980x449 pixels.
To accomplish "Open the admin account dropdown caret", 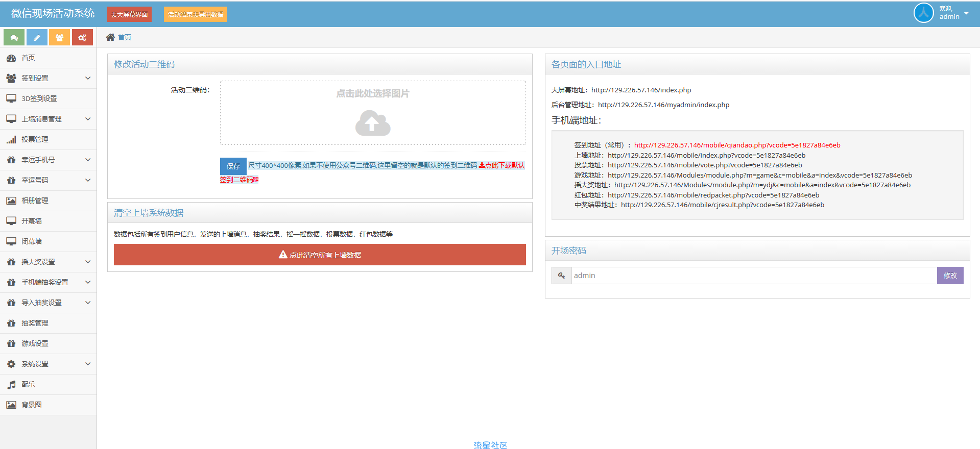I will tap(966, 13).
